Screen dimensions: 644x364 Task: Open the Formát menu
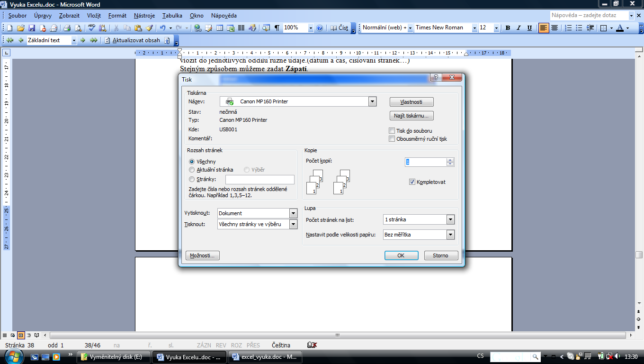coord(117,16)
